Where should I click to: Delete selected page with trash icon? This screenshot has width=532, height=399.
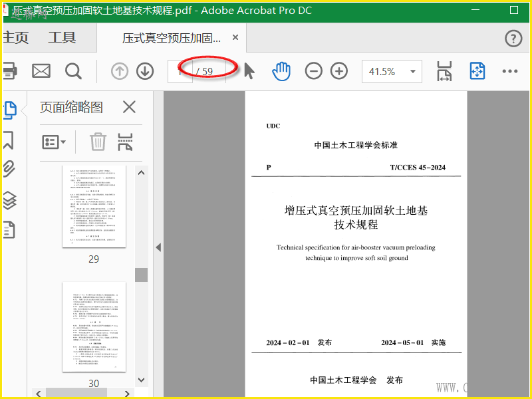pos(98,142)
